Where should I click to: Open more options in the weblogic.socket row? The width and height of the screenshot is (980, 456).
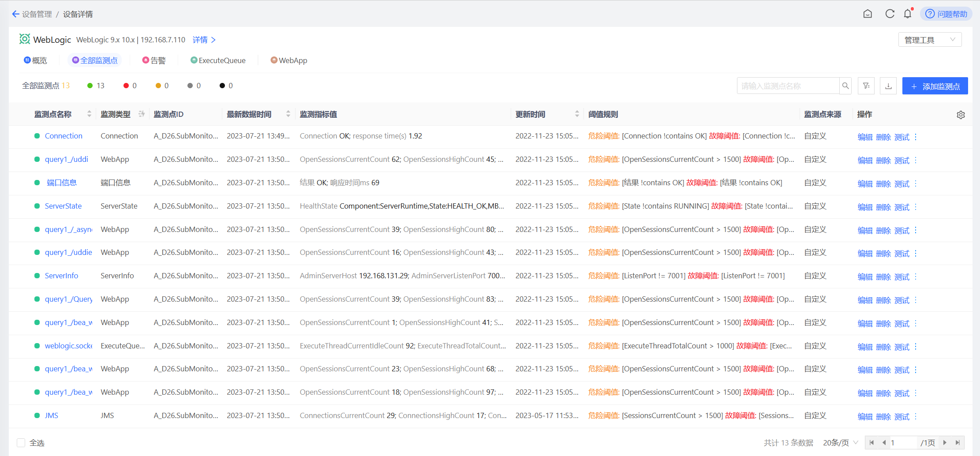click(x=916, y=347)
